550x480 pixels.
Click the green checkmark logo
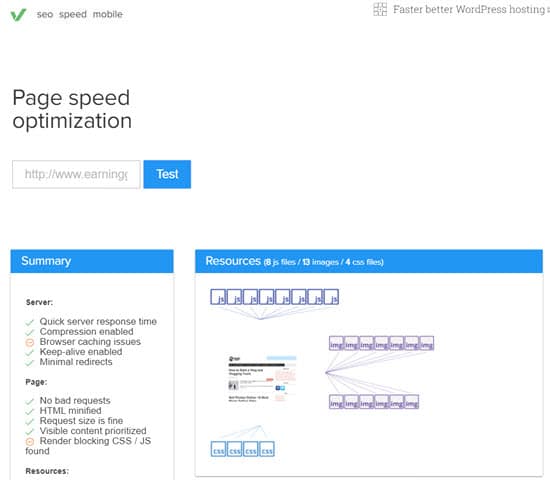(18, 15)
